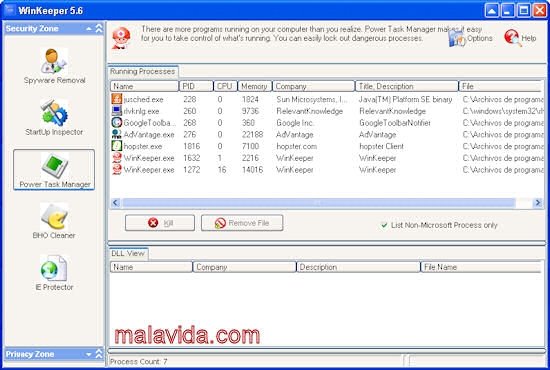Image resolution: width=550 pixels, height=370 pixels.
Task: Click the WinKeeper title bar app icon
Action: 9,10
